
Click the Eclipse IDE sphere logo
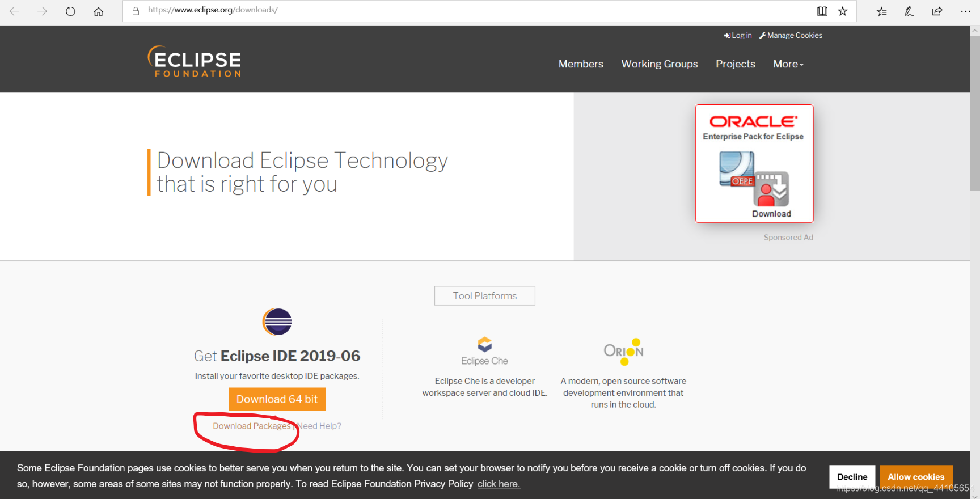coord(277,322)
